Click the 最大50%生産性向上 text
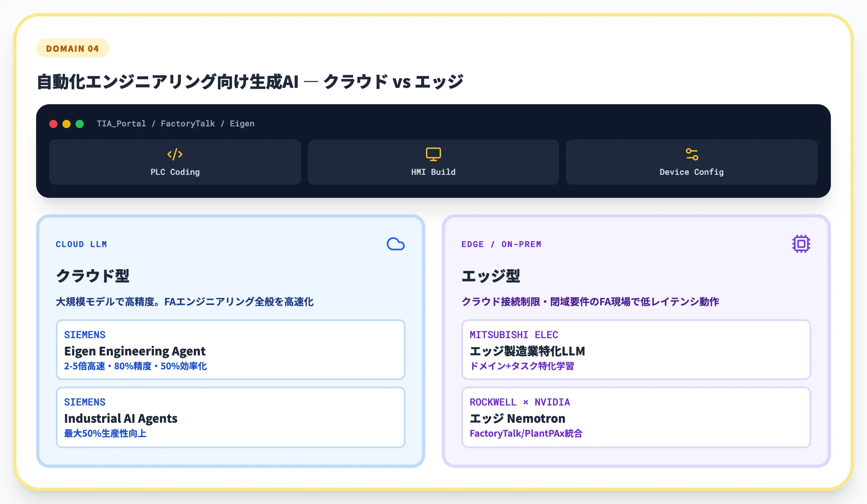Screen dimensions: 867x504 105,433
